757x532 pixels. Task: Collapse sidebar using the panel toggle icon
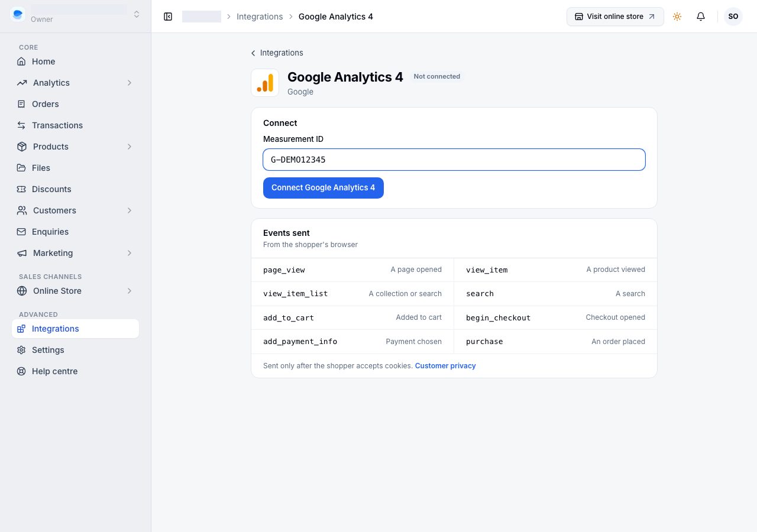click(168, 17)
